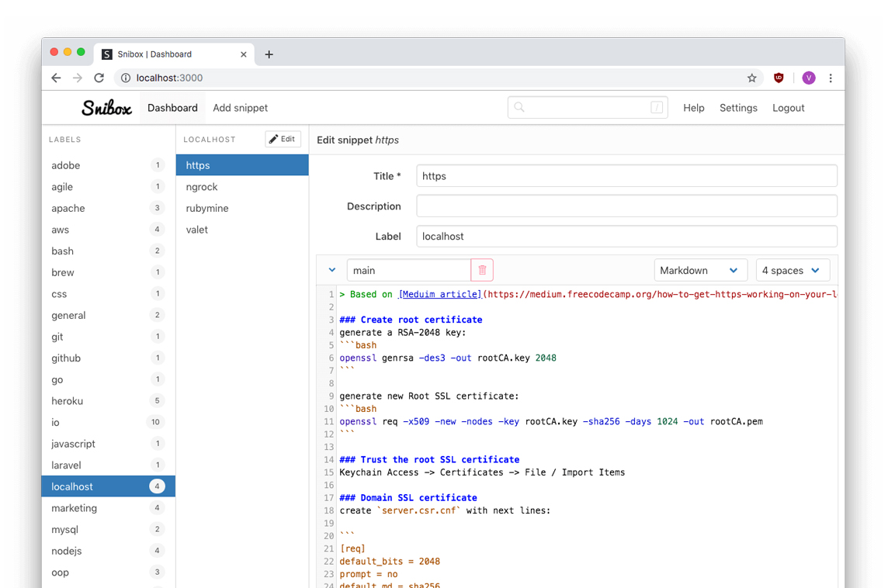Open Settings from the top navigation
The image size is (888, 588).
click(738, 108)
